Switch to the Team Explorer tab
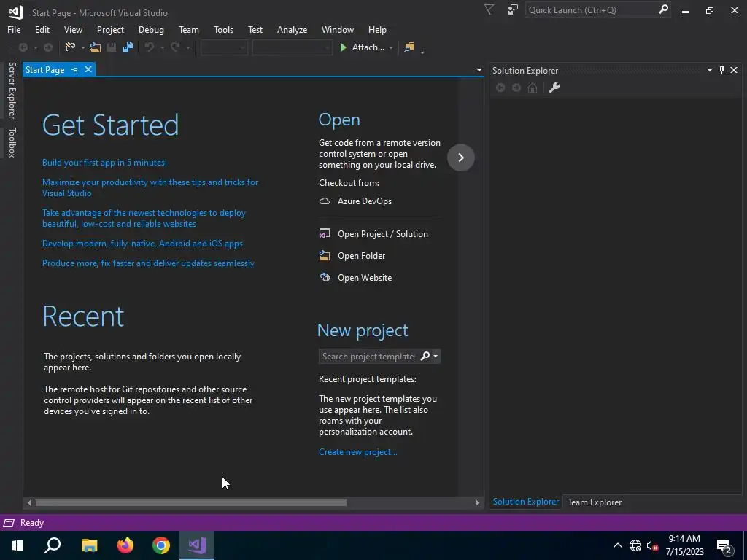The width and height of the screenshot is (747, 560). click(594, 502)
